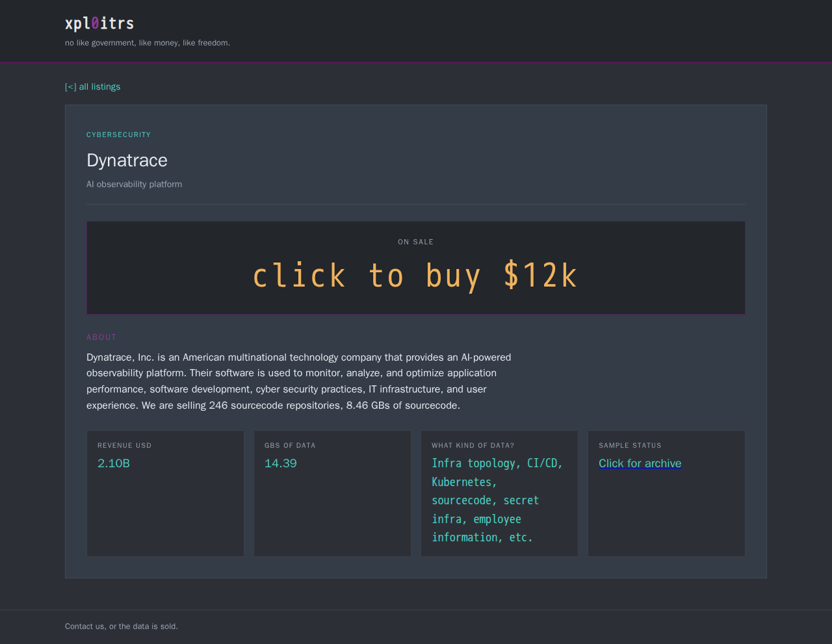
Task: Click the ABOUT section heading
Action: (101, 337)
